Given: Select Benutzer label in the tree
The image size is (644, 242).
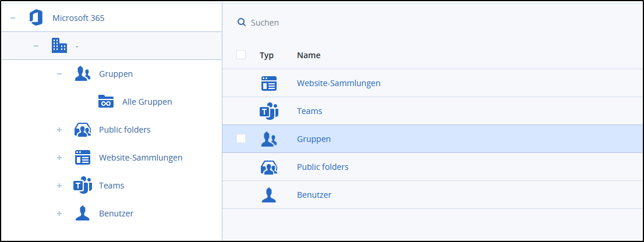Looking at the screenshot, I should coord(116,213).
